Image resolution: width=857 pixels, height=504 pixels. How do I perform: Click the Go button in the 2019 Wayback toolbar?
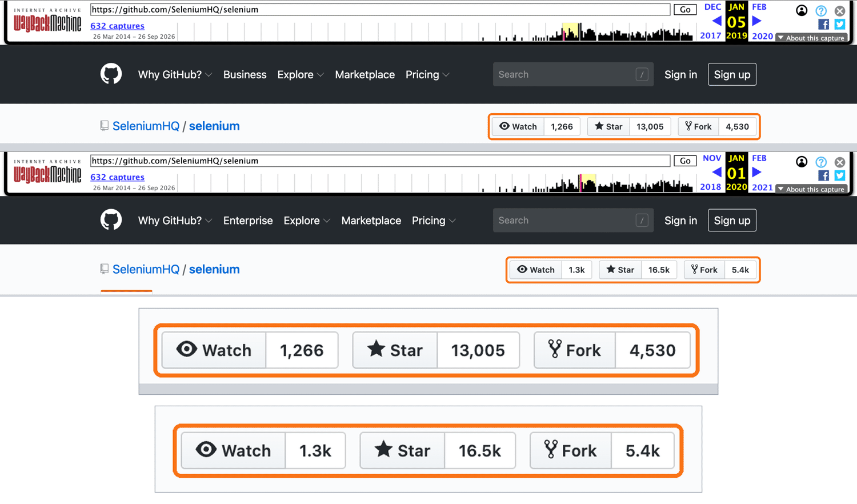685,9
